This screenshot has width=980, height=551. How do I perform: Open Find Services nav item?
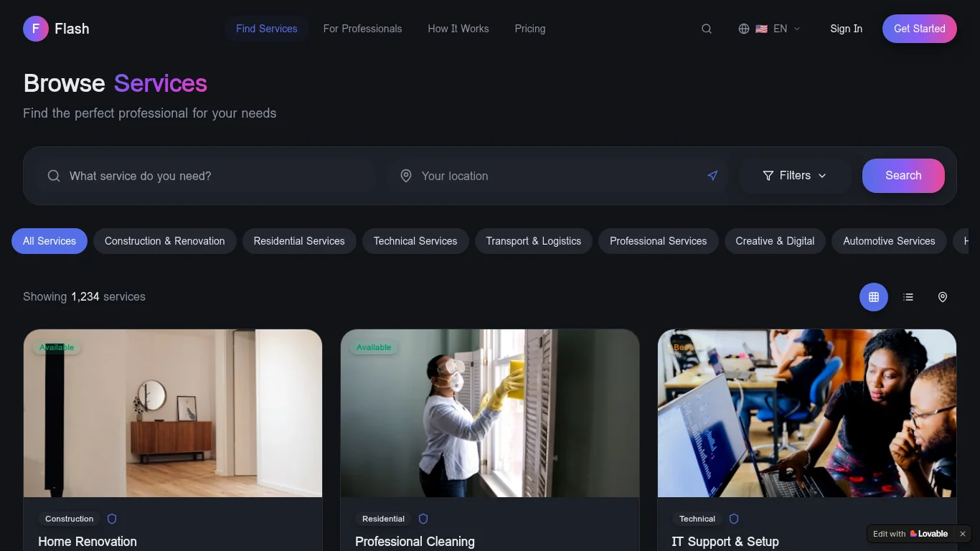tap(267, 29)
